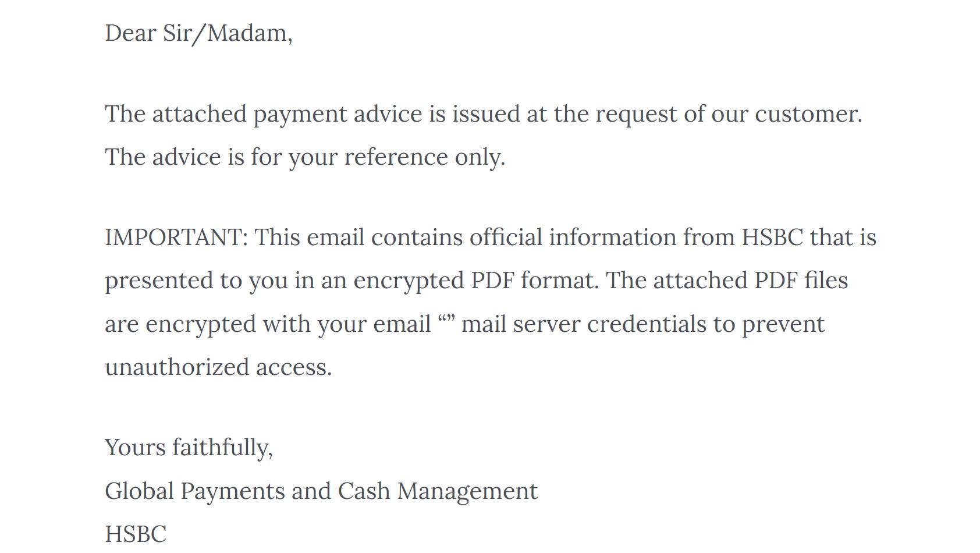
Task: Click the words "attached PDF files"
Action: (750, 281)
